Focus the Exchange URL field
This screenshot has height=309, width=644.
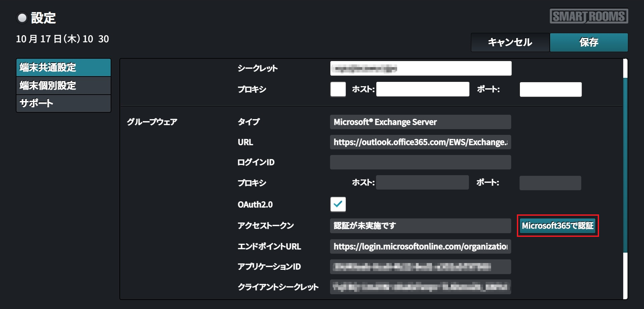pos(420,142)
